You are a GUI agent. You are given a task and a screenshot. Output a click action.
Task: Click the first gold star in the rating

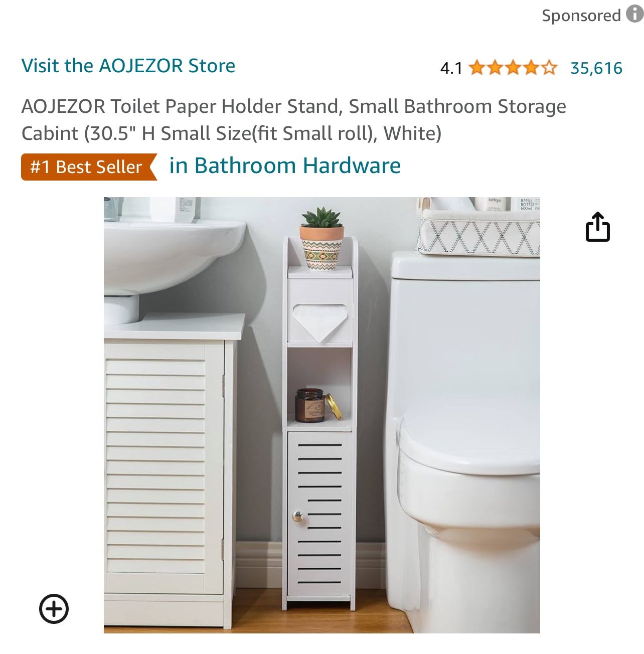tap(477, 68)
